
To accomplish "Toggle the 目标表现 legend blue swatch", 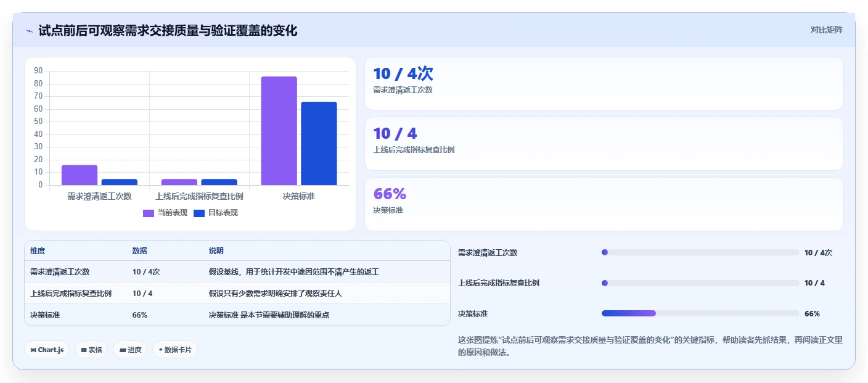I will click(199, 213).
